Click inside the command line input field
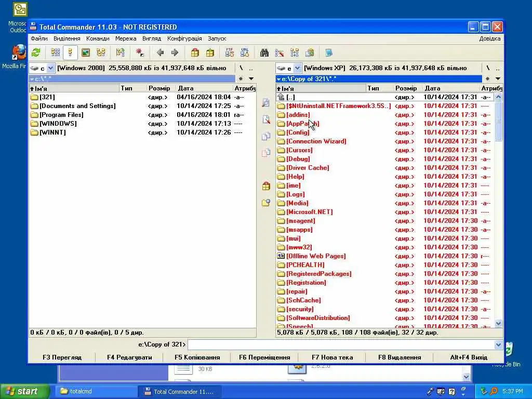 (x=341, y=345)
